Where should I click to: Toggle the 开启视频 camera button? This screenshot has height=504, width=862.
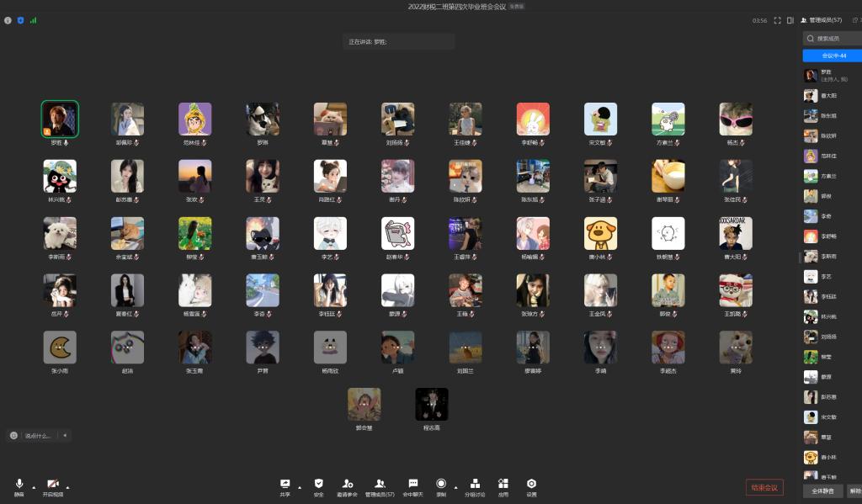click(52, 484)
